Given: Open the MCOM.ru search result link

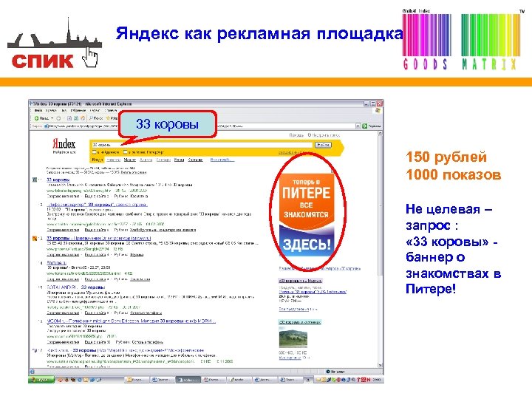Looking at the screenshot, I should [131, 321].
